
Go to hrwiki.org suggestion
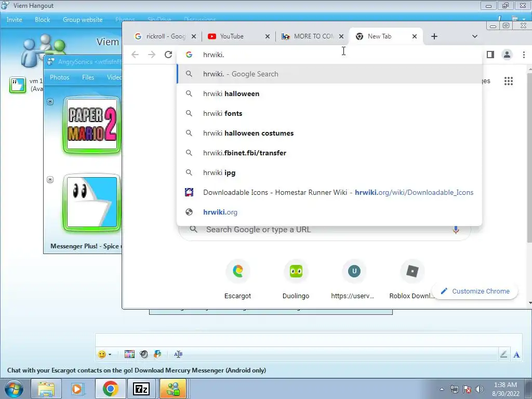click(x=329, y=212)
